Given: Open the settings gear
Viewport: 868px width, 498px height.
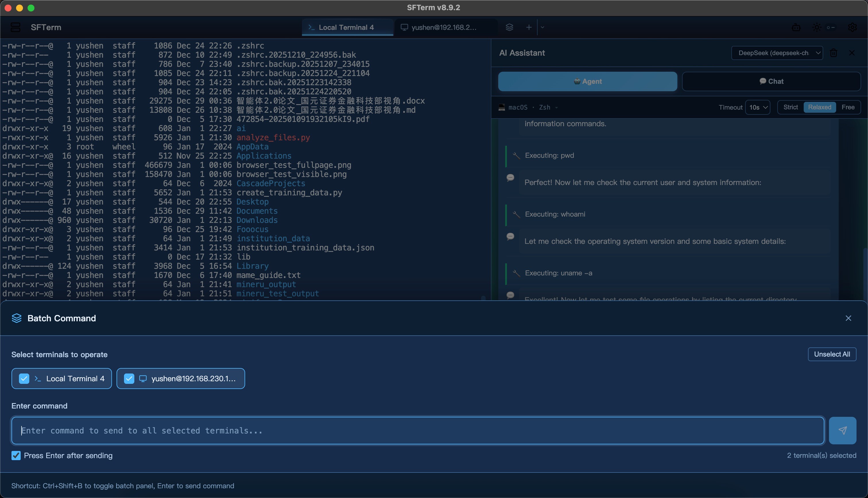Looking at the screenshot, I should (x=852, y=27).
